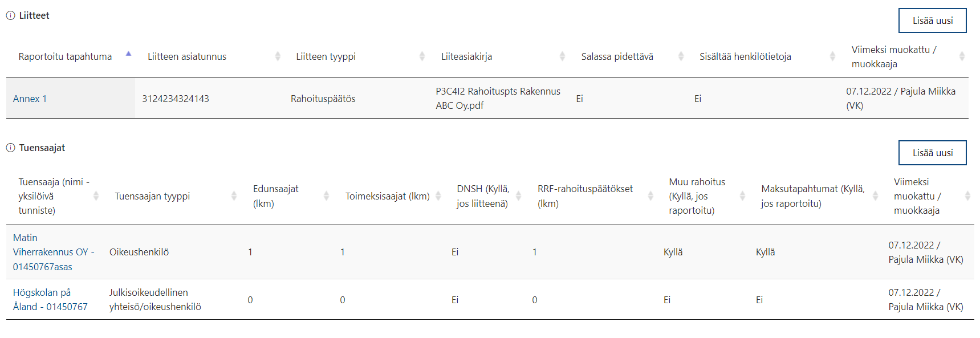The image size is (980, 338).
Task: Open Matin Viherrakennus OY recipient
Action: coord(54,252)
